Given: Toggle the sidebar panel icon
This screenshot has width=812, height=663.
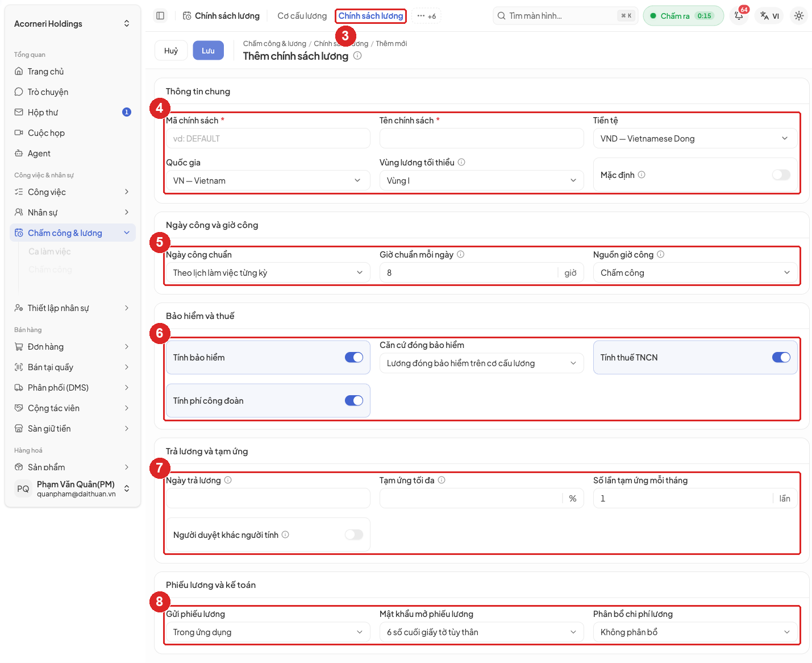Looking at the screenshot, I should point(160,16).
